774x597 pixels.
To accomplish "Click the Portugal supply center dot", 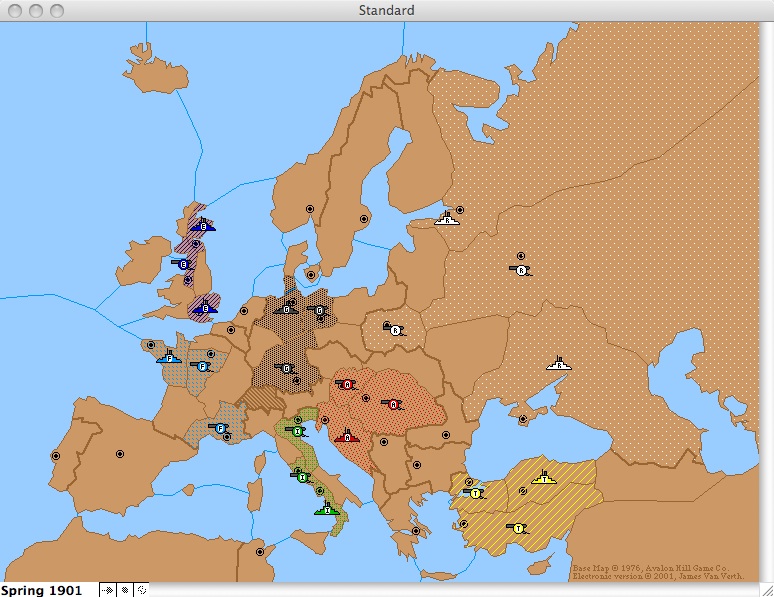I will pos(56,456).
